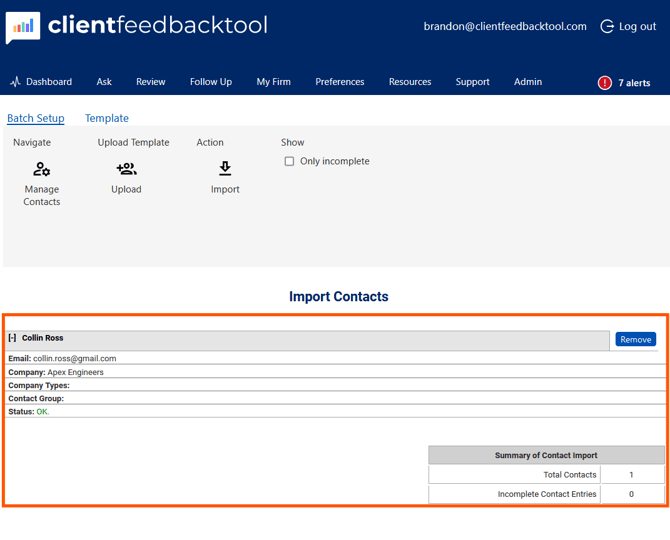Image resolution: width=670 pixels, height=540 pixels.
Task: Open the Preferences menu
Action: [340, 82]
